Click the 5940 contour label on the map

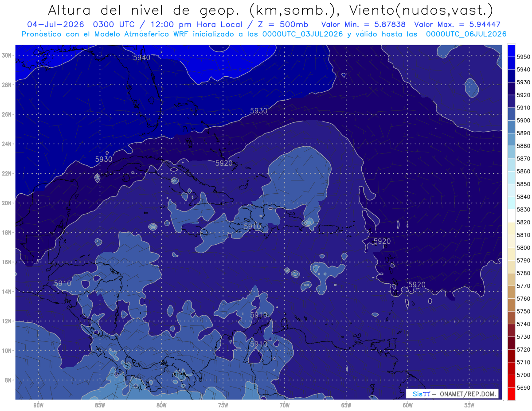[x=142, y=58]
